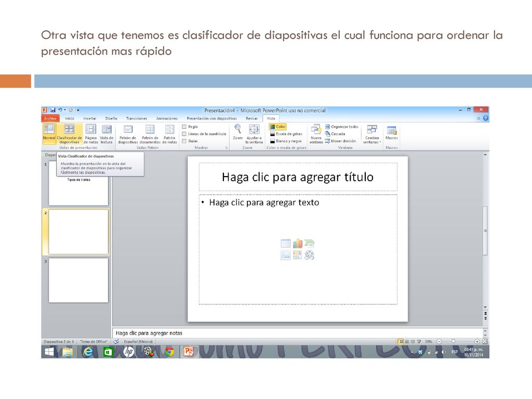This screenshot has width=532, height=399.
Task: Insert media clip icon in placeholder
Action: click(x=309, y=255)
